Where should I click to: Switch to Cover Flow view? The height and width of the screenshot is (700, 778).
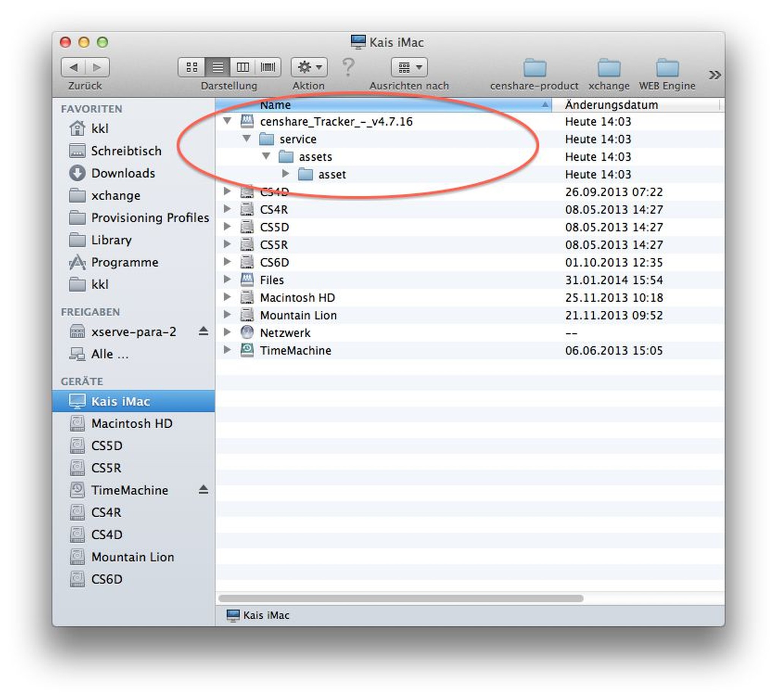coord(268,67)
